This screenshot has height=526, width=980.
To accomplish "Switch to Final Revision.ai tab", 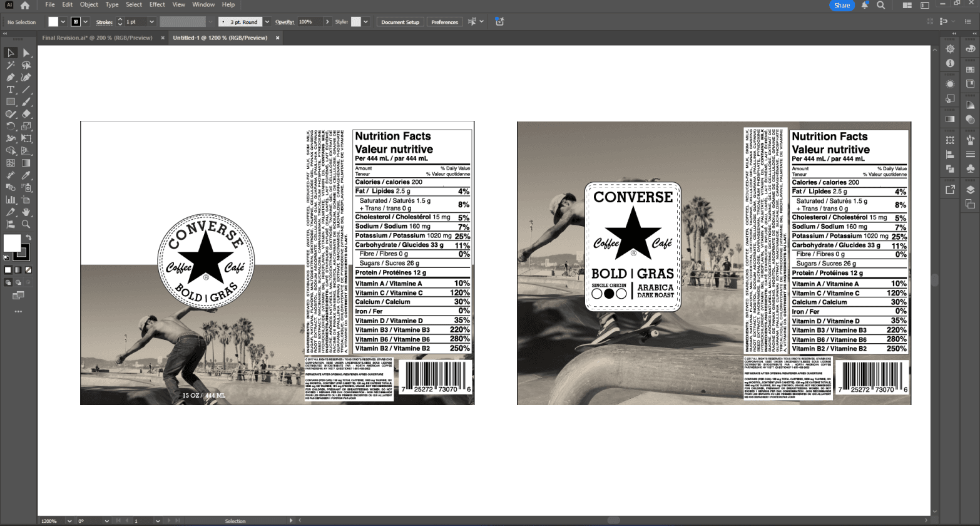I will click(x=97, y=38).
